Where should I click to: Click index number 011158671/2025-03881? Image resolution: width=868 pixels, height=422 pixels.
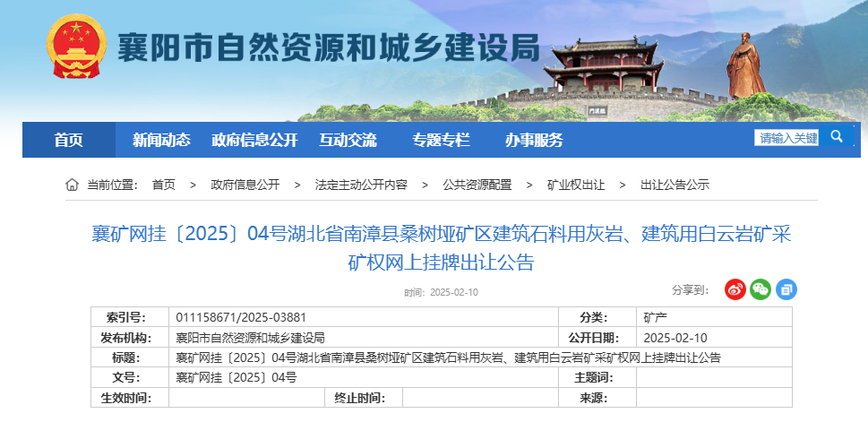241,318
